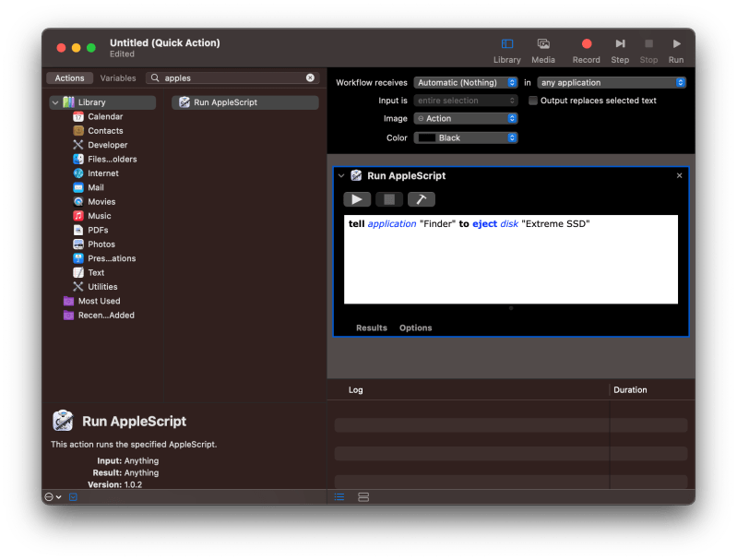Collapse the Run AppleScript action
This screenshot has width=737, height=560.
point(341,176)
